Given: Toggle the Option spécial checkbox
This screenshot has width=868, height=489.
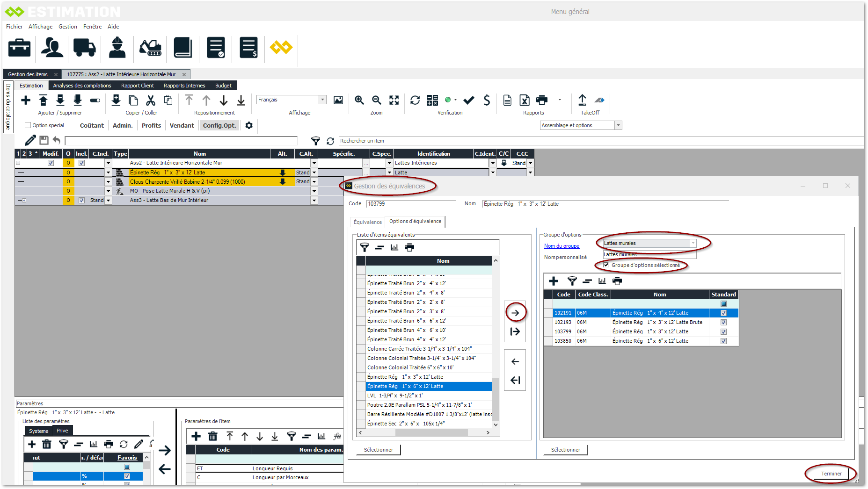Looking at the screenshot, I should point(28,125).
